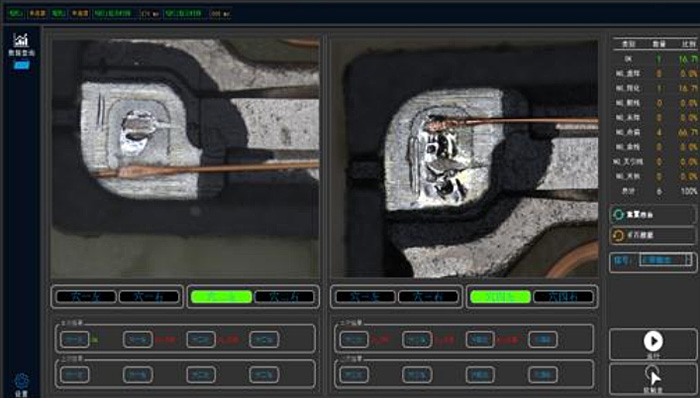Click first button in left panel's upper result row
Viewport: 700px width, 398px height.
coord(75,340)
